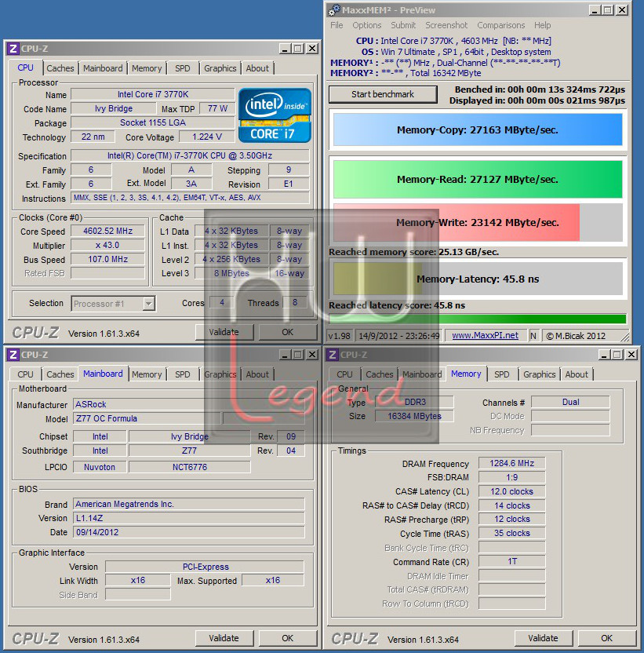
Task: Open the Processor #1 selection dropdown
Action: tap(113, 304)
